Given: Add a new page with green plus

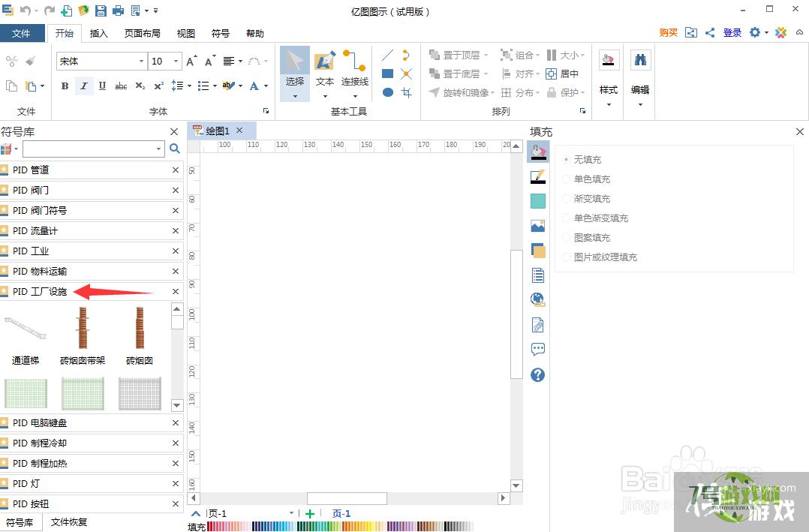Looking at the screenshot, I should coord(310,513).
